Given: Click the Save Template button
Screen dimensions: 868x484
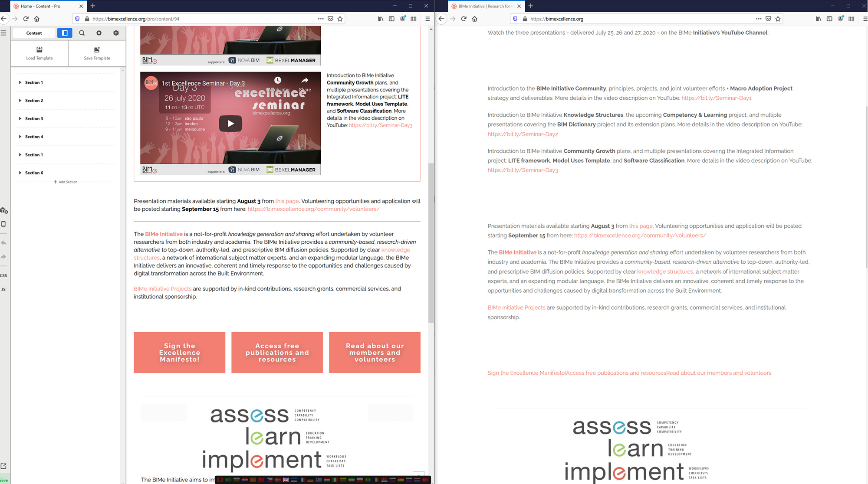Looking at the screenshot, I should [97, 53].
